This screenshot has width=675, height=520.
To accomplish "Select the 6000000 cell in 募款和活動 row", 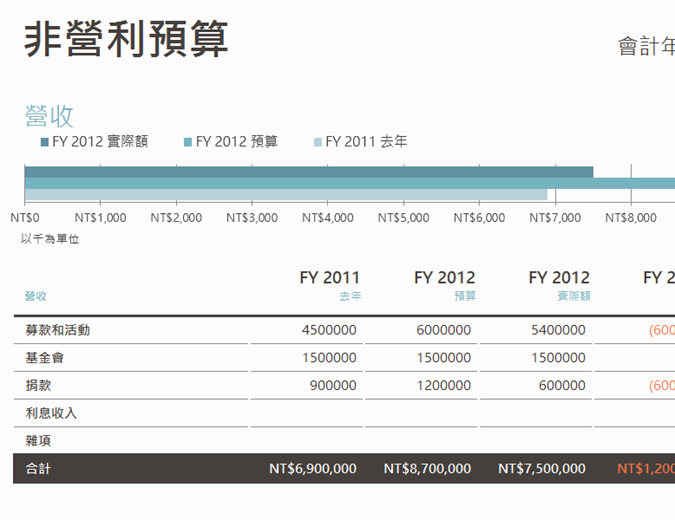I will point(443,330).
